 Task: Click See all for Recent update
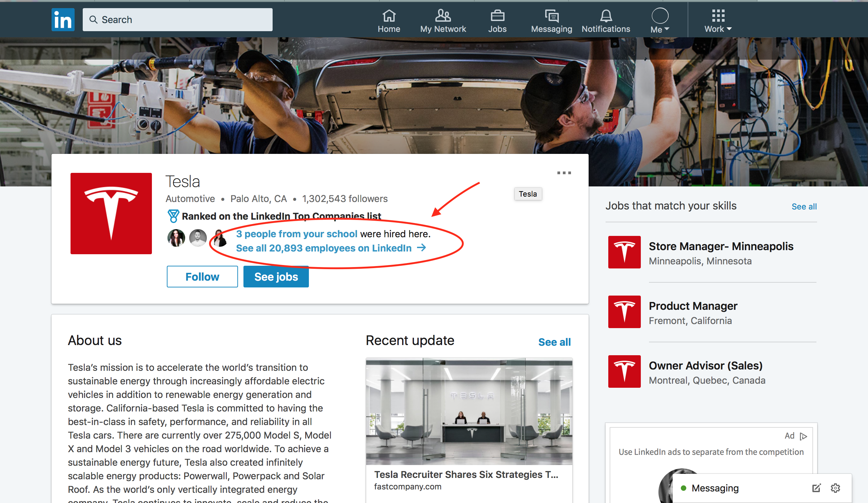pyautogui.click(x=554, y=342)
